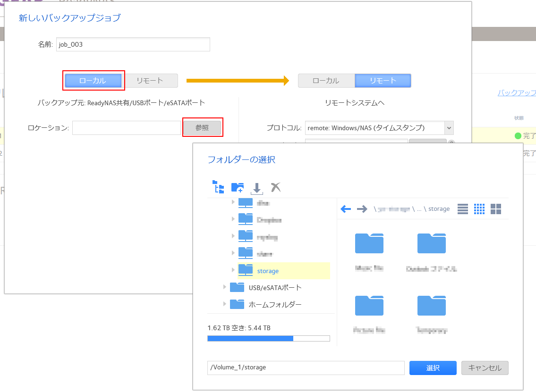The image size is (536, 392).
Task: Switch to list view layout
Action: (463, 209)
